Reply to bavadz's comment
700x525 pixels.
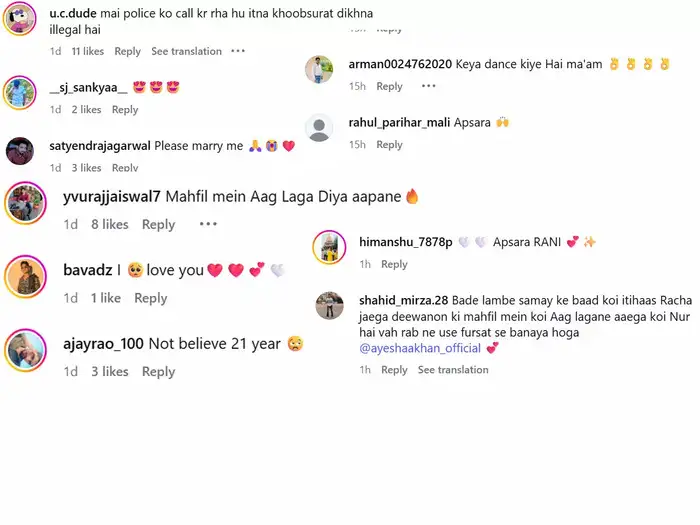pos(151,298)
